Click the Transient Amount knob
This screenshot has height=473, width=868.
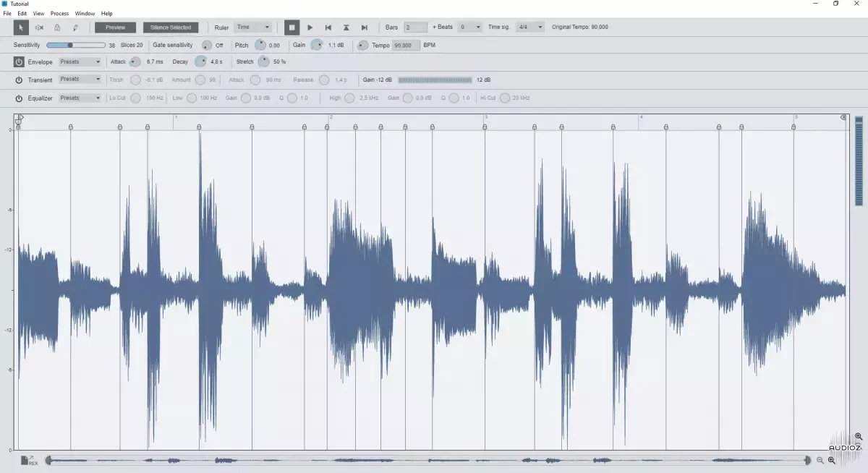[x=200, y=80]
